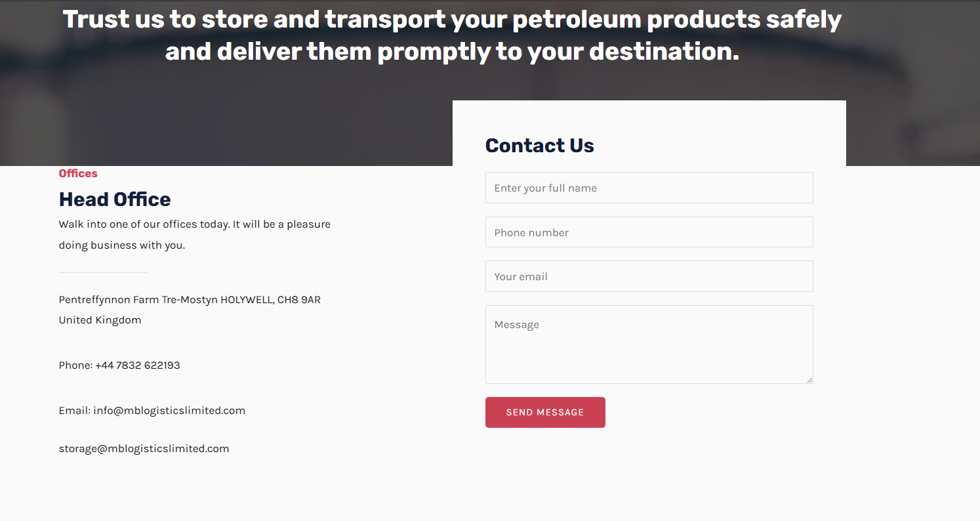Viewport: 980px width, 521px height.
Task: Click the 'Enter your full name' field
Action: (x=649, y=188)
